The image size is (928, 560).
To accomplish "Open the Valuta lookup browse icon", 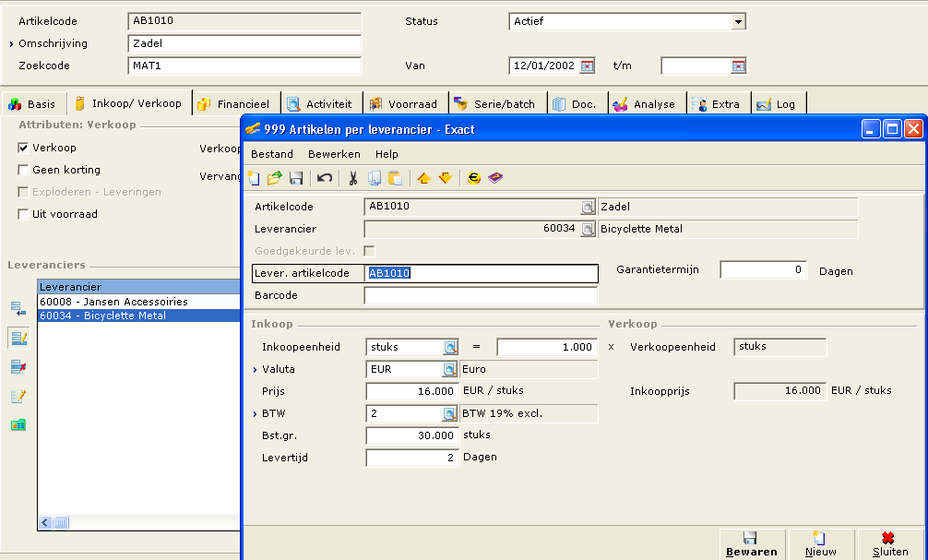I will click(x=450, y=369).
